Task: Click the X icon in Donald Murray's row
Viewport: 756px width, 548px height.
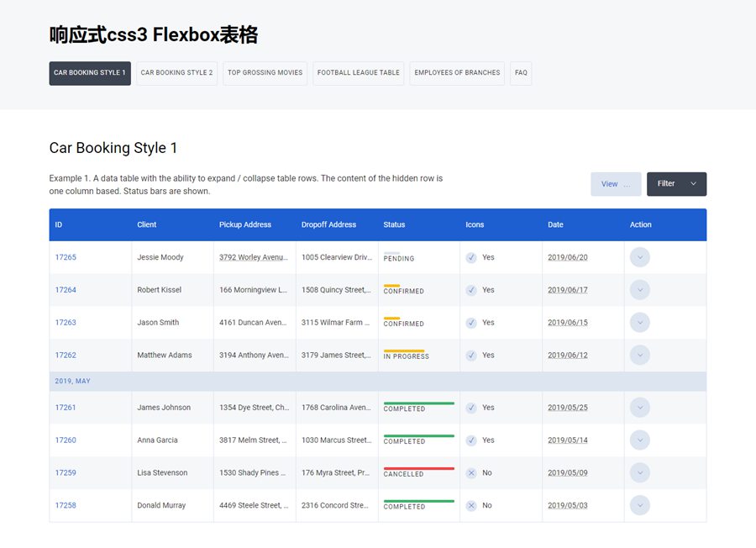Action: click(471, 506)
